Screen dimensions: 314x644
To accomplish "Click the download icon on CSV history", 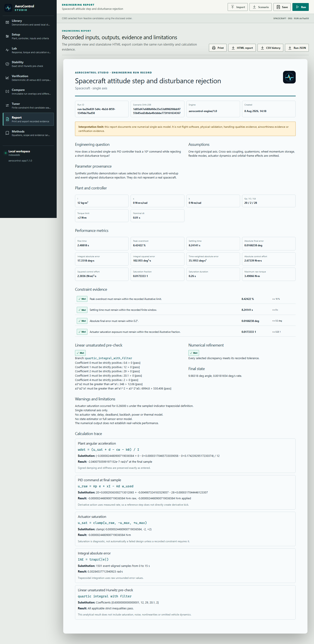I will [262, 48].
